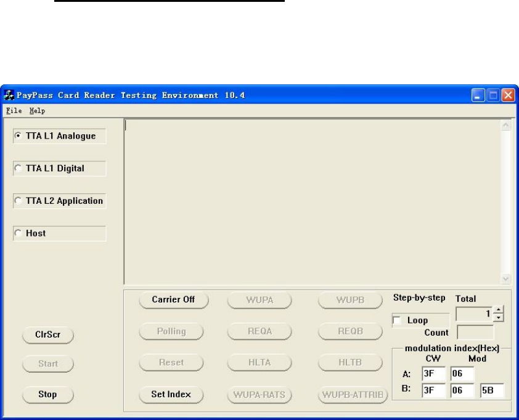Click the Stop button

[47, 394]
